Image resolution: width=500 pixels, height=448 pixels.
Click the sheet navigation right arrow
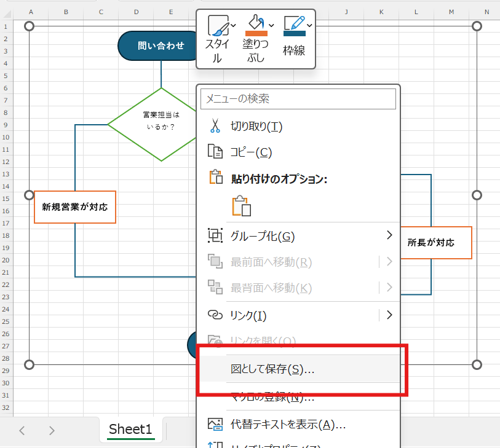click(52, 430)
